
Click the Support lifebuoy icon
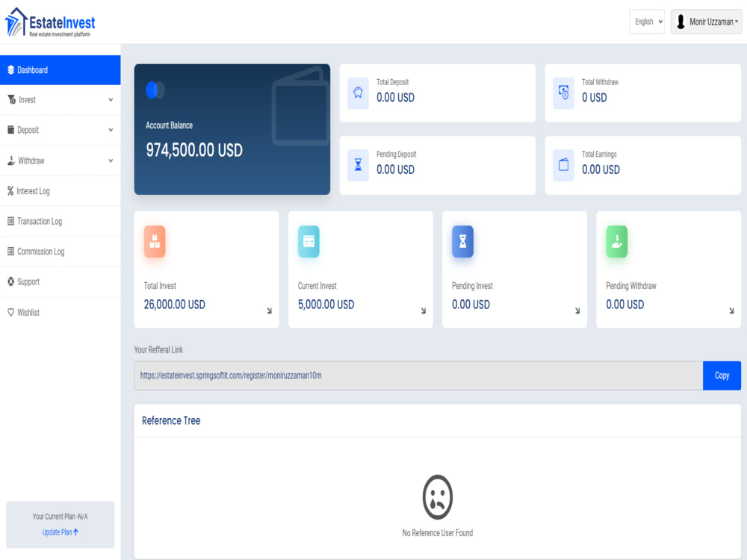pyautogui.click(x=11, y=281)
